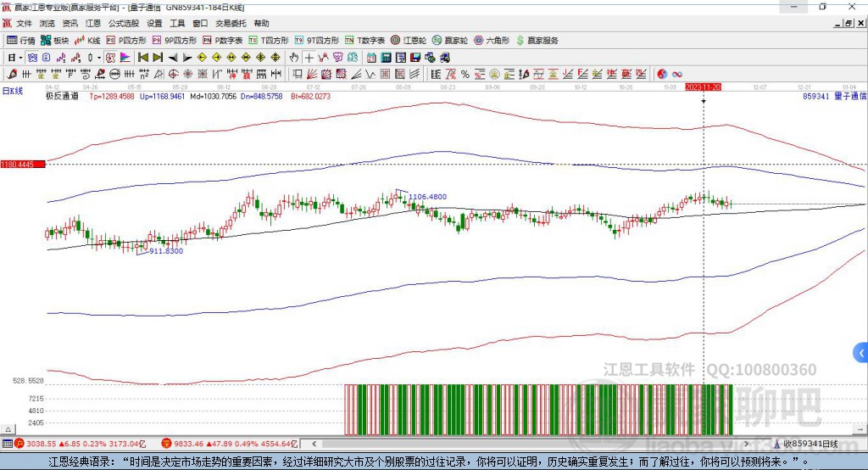
Task: Click the red-blue yin-yang icon
Action: coord(662,75)
